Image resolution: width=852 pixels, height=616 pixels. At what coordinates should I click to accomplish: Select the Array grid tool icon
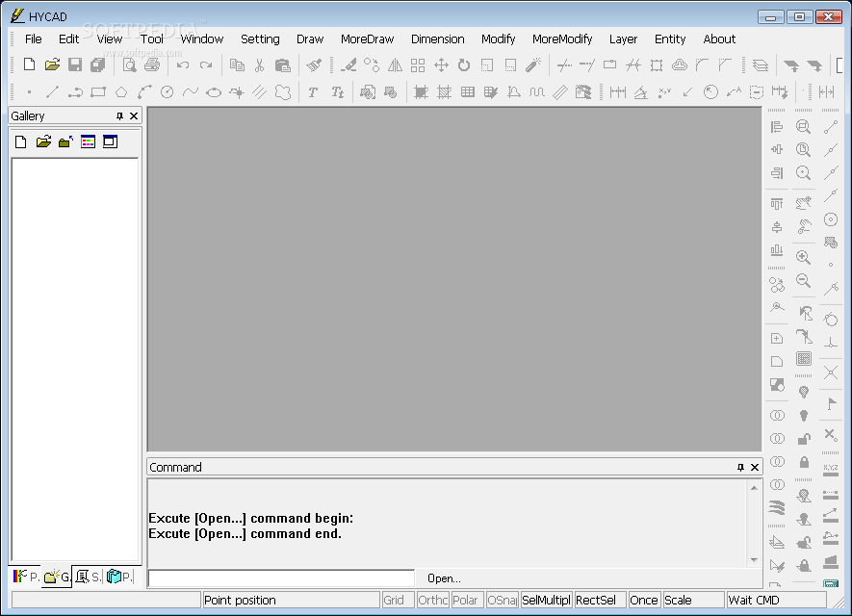pyautogui.click(x=418, y=65)
